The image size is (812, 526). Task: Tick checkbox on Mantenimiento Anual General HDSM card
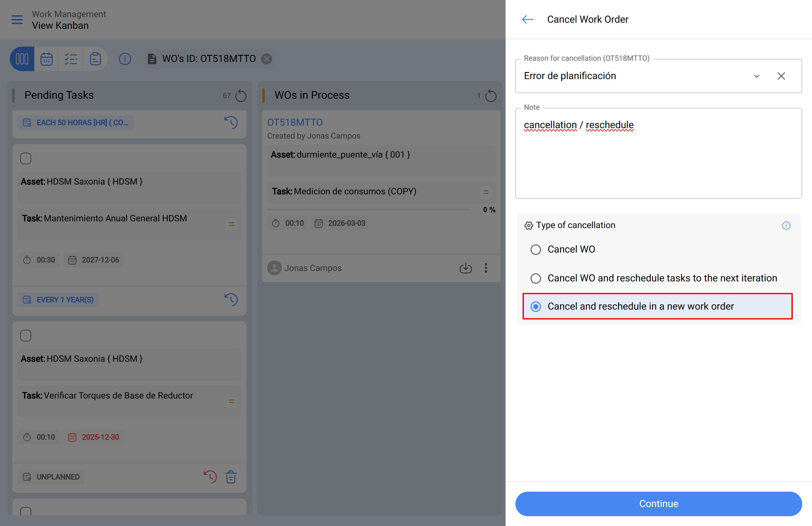pyautogui.click(x=26, y=158)
